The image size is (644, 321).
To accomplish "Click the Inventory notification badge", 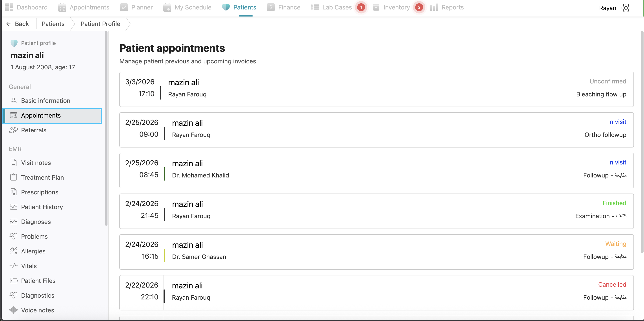I will tap(419, 7).
